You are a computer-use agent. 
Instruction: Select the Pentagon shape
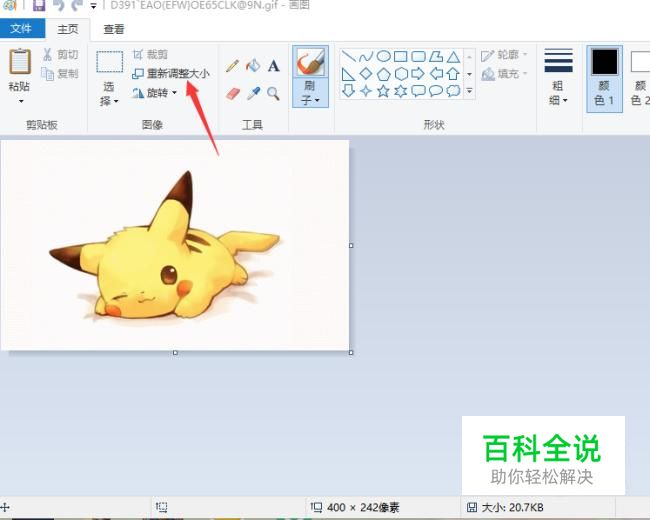(x=383, y=74)
